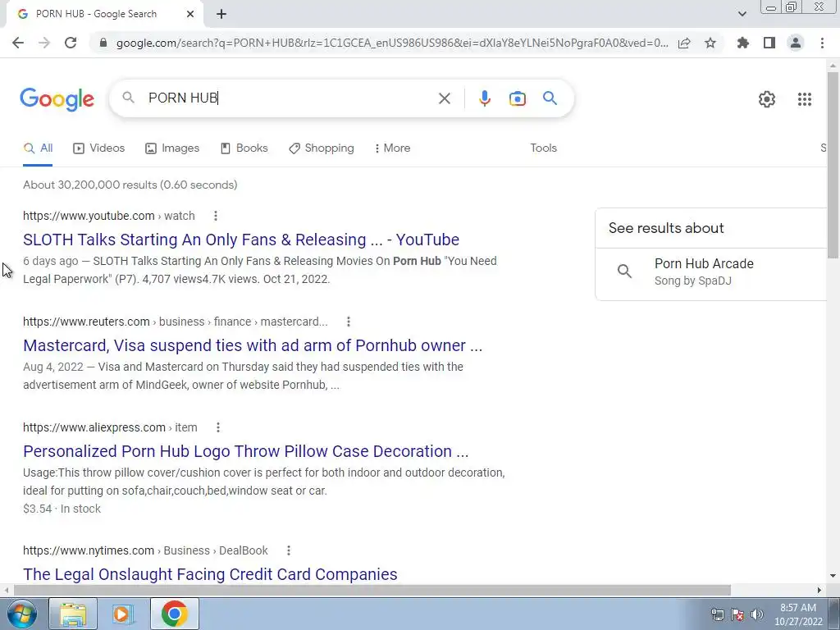Open the SLOTH Talks YouTube result
840x630 pixels.
[241, 240]
